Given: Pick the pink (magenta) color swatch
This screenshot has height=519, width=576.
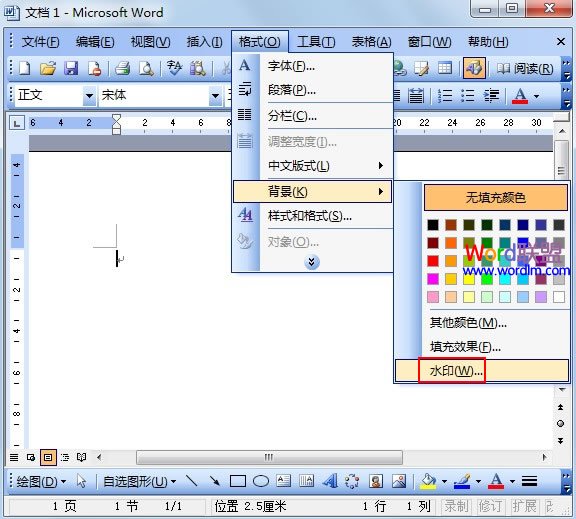Looking at the screenshot, I should pyautogui.click(x=433, y=279).
